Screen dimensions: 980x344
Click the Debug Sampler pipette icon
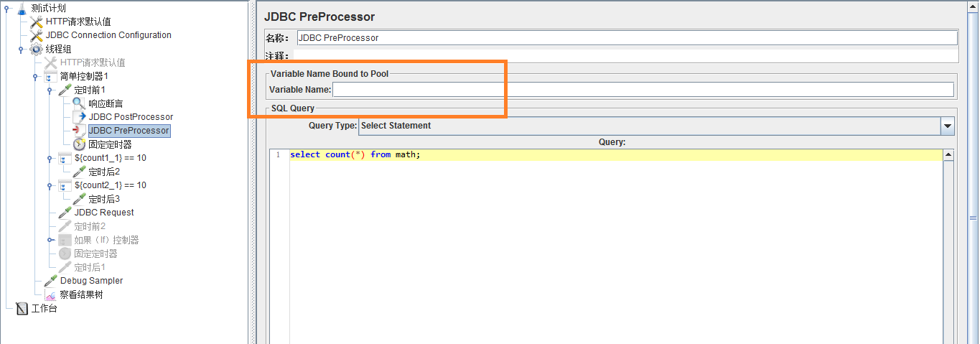(x=50, y=281)
